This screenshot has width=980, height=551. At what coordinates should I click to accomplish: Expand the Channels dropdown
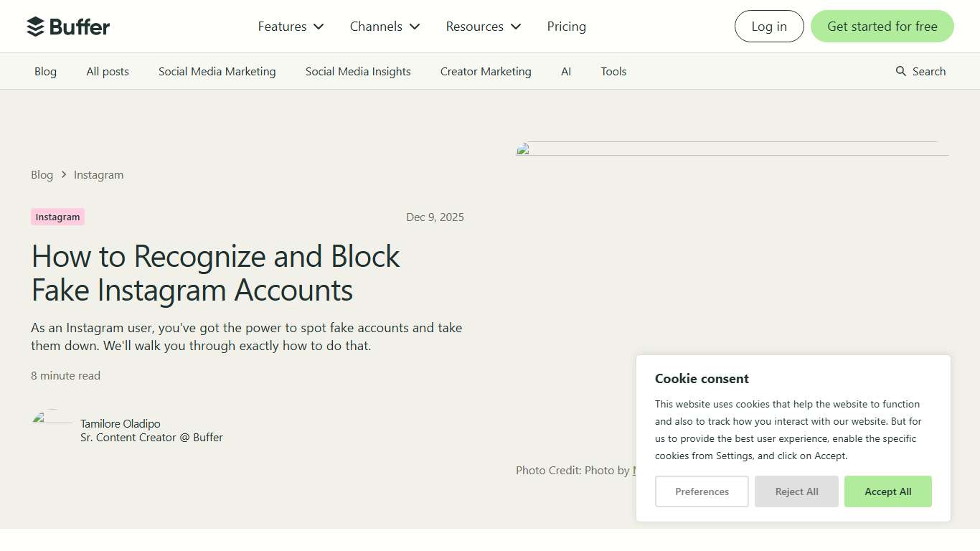385,26
